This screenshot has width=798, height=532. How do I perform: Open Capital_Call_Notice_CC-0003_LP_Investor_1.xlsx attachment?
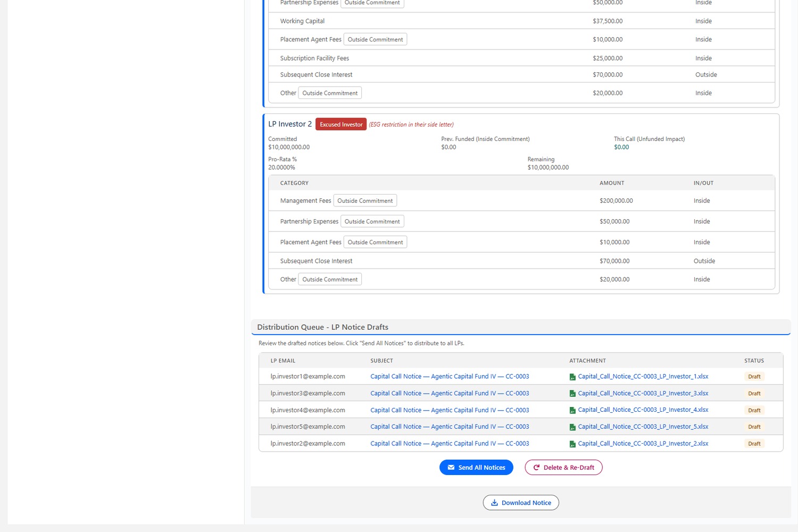(x=643, y=376)
